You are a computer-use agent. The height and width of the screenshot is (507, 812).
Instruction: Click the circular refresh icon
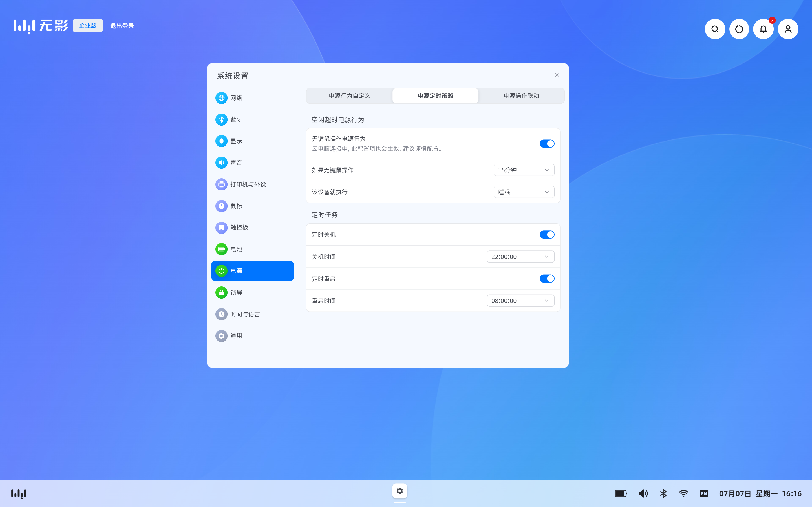pos(739,29)
